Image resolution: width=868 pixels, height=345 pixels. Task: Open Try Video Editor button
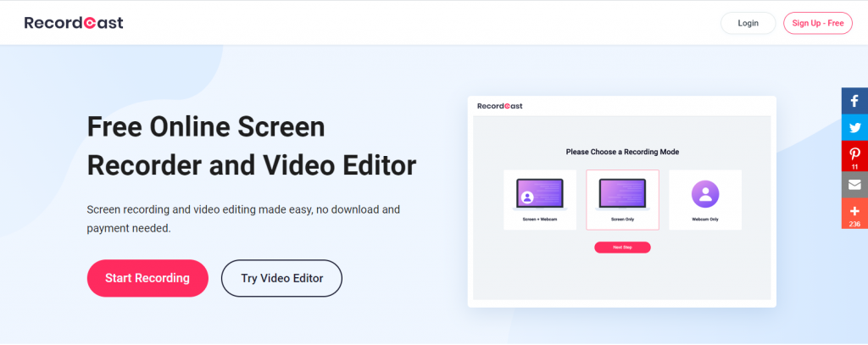(281, 278)
